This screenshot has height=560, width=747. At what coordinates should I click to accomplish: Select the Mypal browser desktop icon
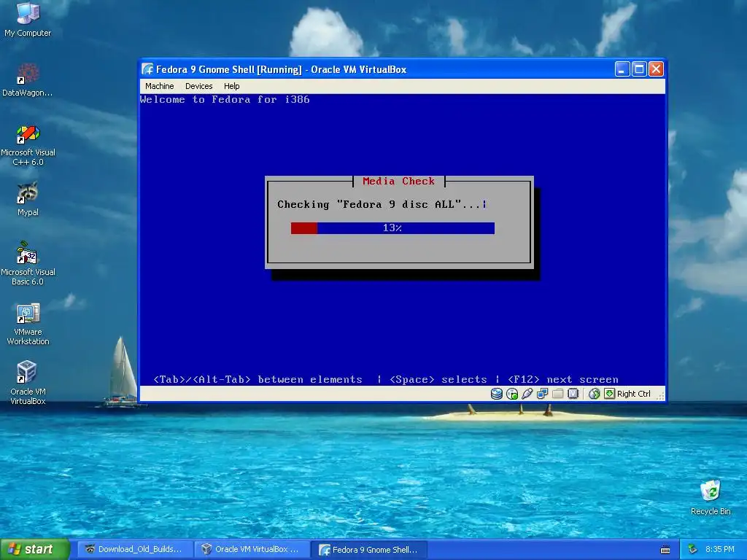tap(28, 199)
